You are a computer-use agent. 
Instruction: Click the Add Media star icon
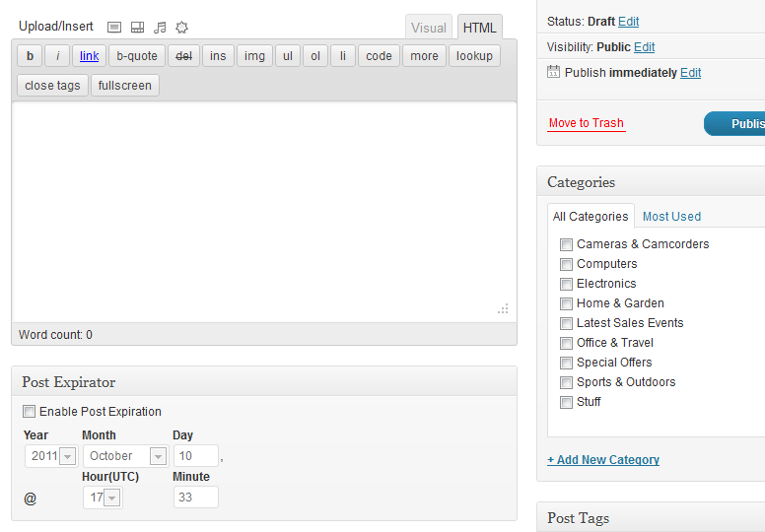182,28
